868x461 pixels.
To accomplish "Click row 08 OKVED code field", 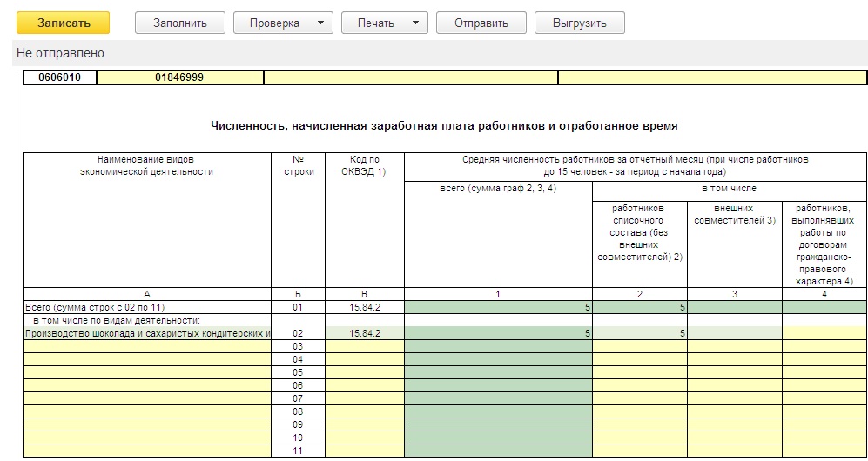I will click(x=365, y=411).
